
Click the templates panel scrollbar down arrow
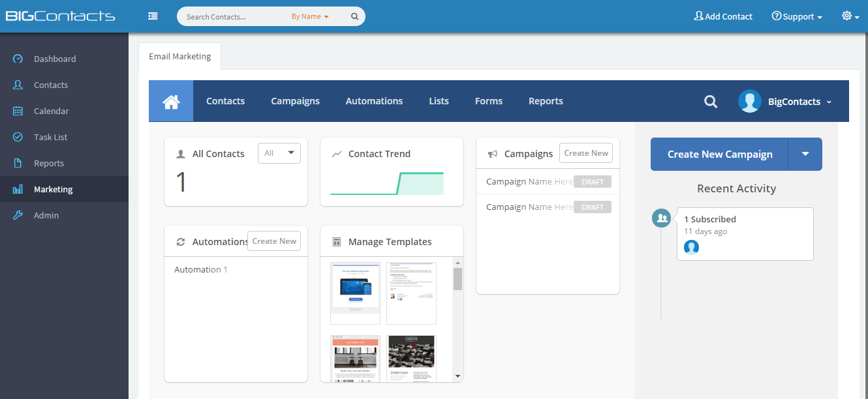(457, 376)
